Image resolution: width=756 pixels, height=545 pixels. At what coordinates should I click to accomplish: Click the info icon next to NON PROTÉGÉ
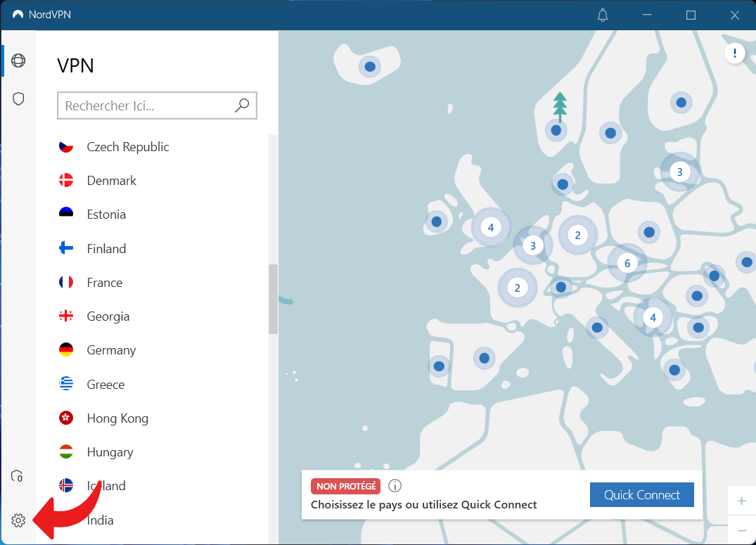[x=395, y=486]
